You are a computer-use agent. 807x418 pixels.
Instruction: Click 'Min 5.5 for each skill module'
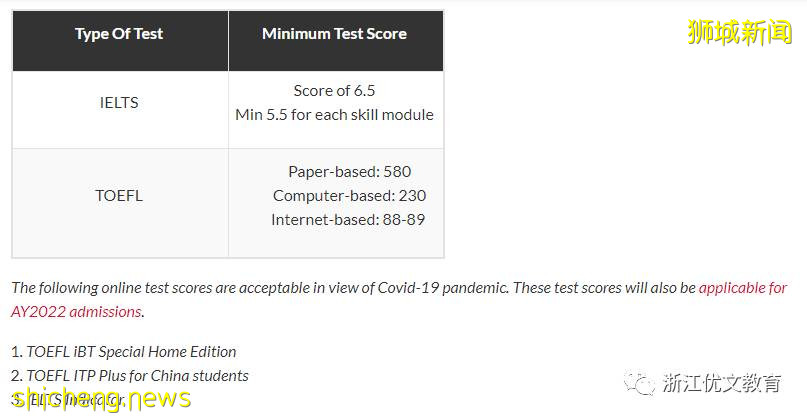(x=334, y=114)
